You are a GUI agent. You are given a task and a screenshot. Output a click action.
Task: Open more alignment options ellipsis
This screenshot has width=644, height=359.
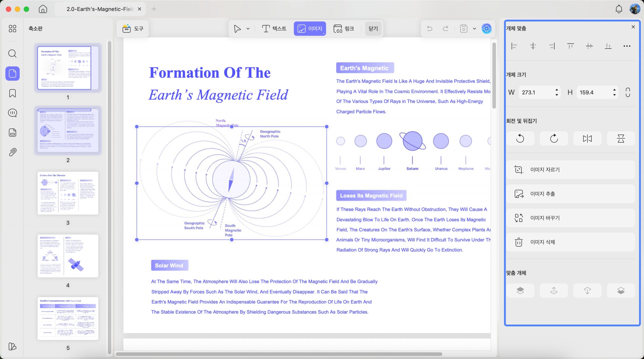click(627, 46)
